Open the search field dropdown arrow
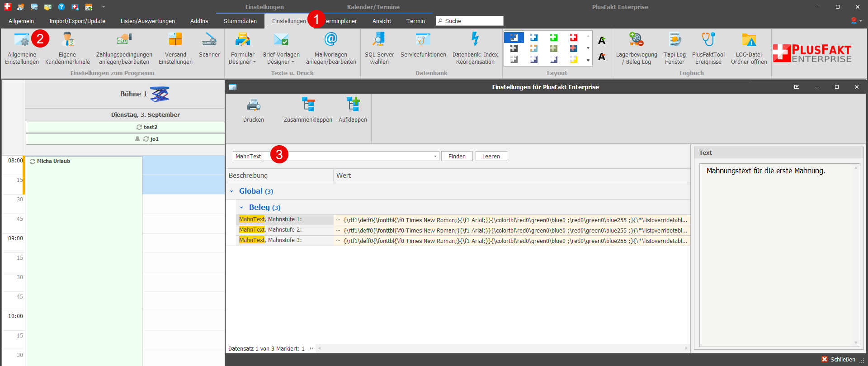The width and height of the screenshot is (868, 366). (x=435, y=157)
